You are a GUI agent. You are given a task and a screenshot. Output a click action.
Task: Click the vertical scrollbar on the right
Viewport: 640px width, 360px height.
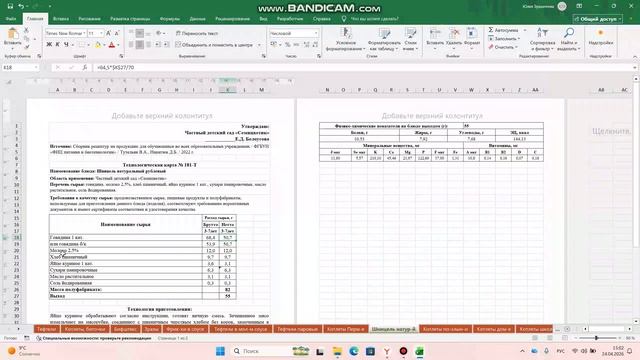tap(636, 163)
